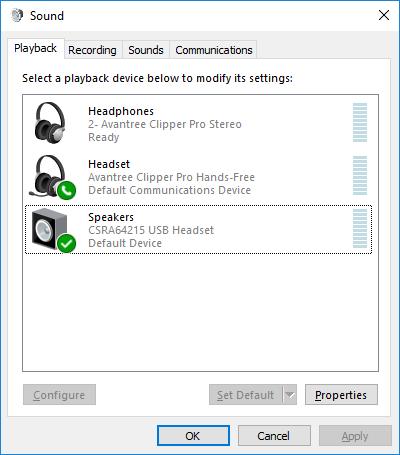Select the Headset device icon
400x455 pixels.
pos(50,176)
